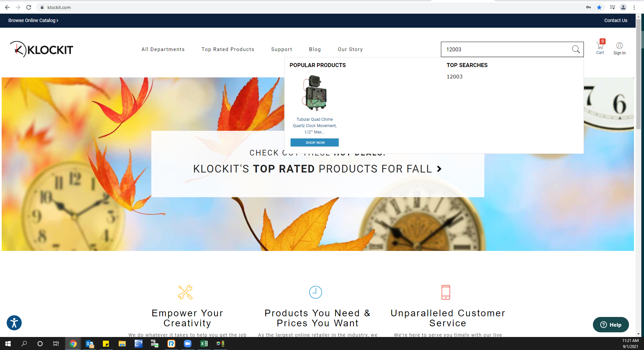644x350 pixels.
Task: Open Excel from the taskbar
Action: (204, 343)
